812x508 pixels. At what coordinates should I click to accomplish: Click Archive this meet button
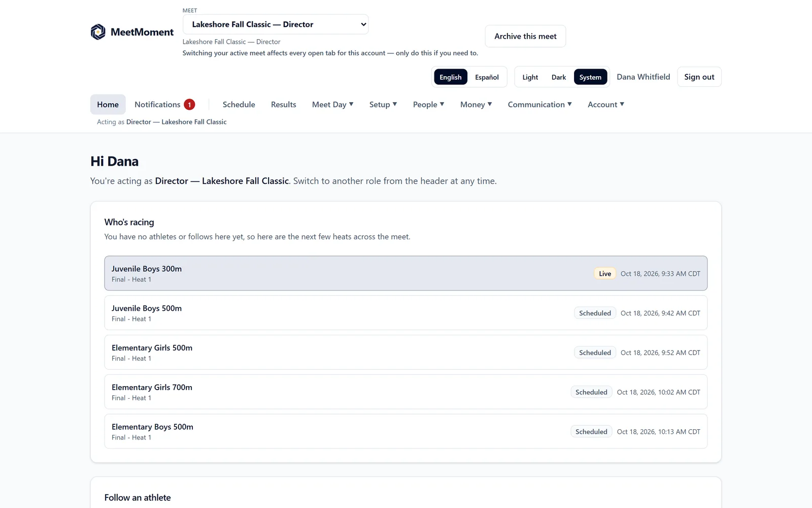525,36
